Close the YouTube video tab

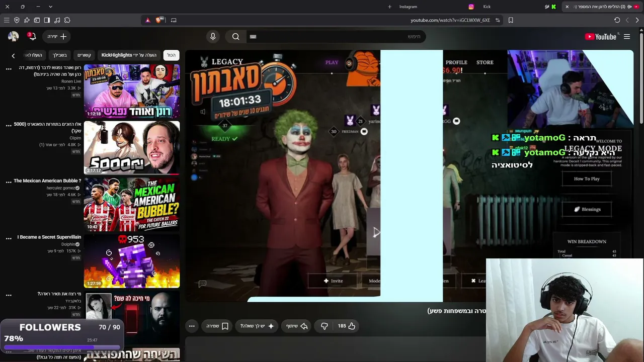[567, 7]
